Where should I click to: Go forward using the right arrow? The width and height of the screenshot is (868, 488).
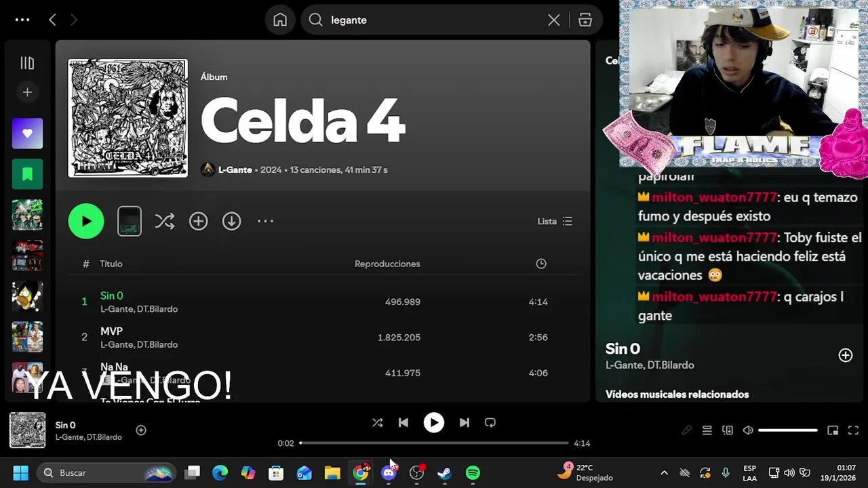74,20
